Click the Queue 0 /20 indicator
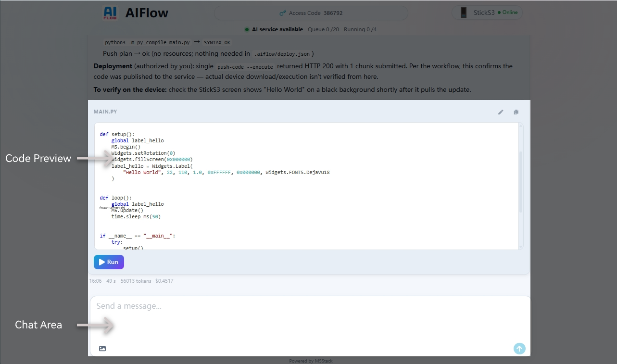617x364 pixels. [323, 29]
